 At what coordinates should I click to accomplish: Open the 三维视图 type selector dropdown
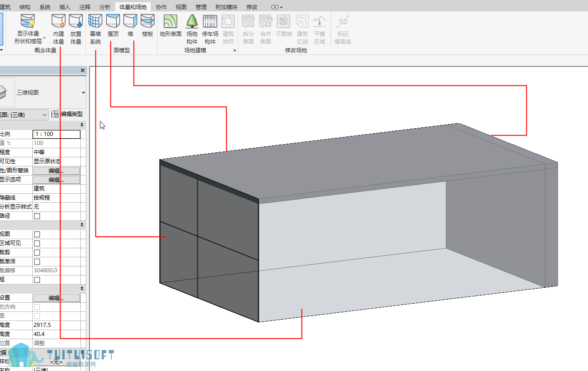(84, 92)
